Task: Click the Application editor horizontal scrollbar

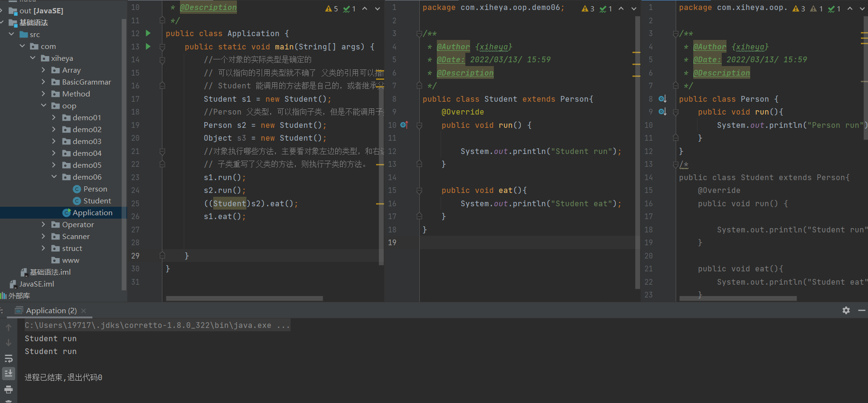Action: (x=244, y=298)
